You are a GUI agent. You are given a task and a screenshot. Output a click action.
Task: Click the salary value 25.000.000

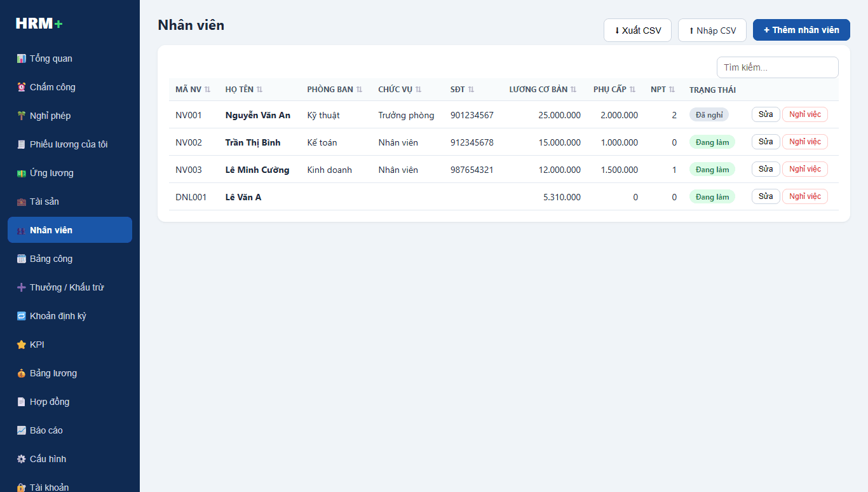[559, 115]
